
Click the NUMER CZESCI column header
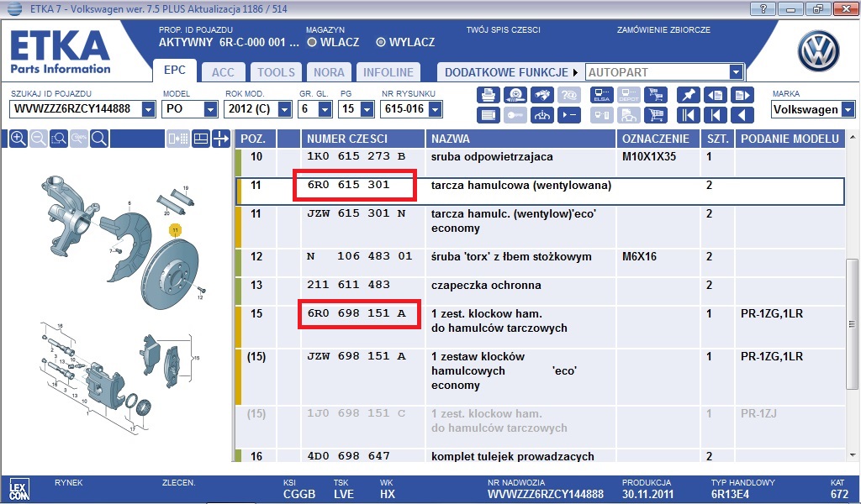pyautogui.click(x=363, y=139)
